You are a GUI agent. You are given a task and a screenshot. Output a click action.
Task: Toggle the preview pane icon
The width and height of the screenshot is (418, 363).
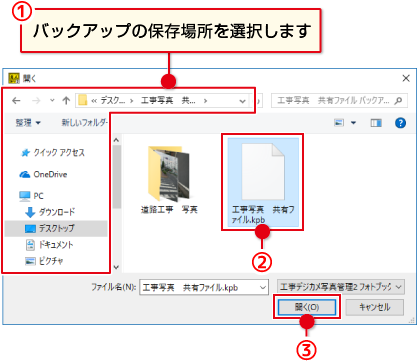point(376,123)
